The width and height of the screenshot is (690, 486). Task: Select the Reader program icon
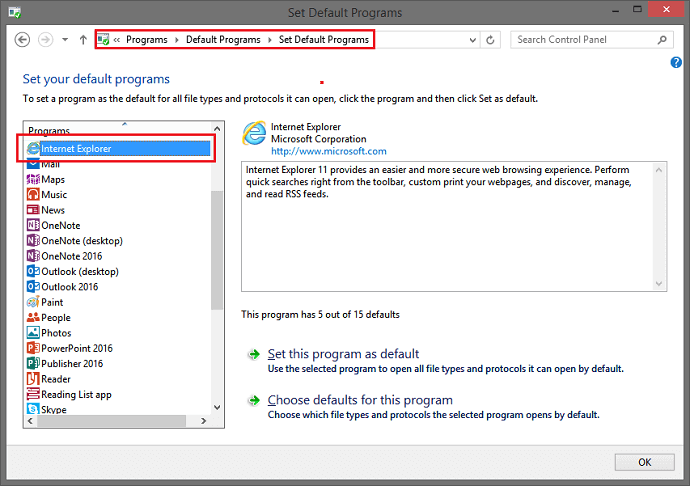tap(33, 379)
